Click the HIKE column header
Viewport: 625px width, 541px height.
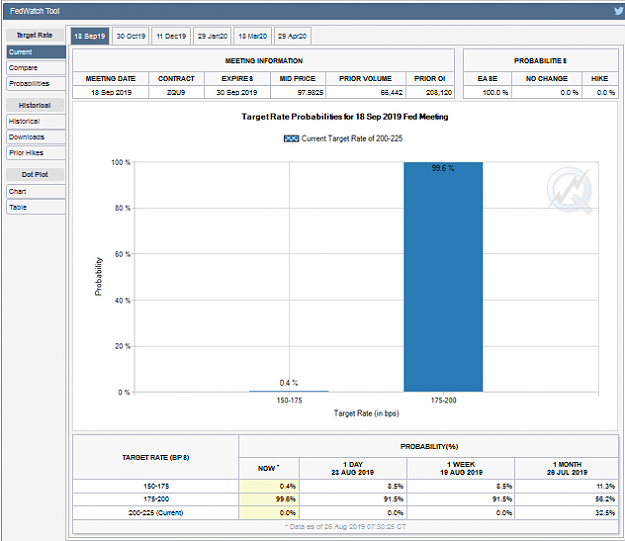pos(599,79)
